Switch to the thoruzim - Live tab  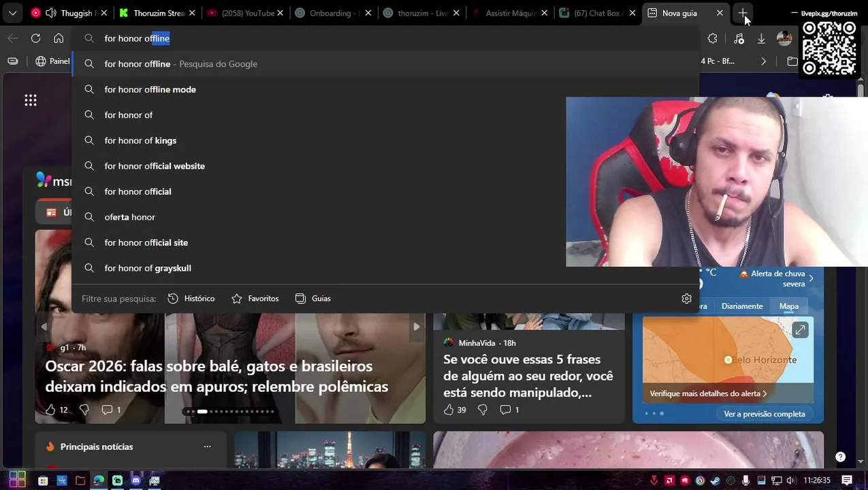(x=422, y=13)
